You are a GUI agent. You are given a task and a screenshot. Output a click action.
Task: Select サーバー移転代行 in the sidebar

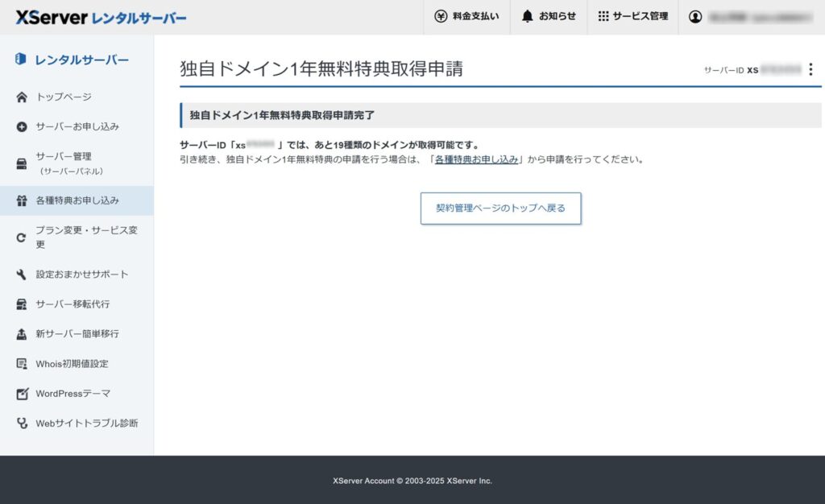tap(73, 304)
